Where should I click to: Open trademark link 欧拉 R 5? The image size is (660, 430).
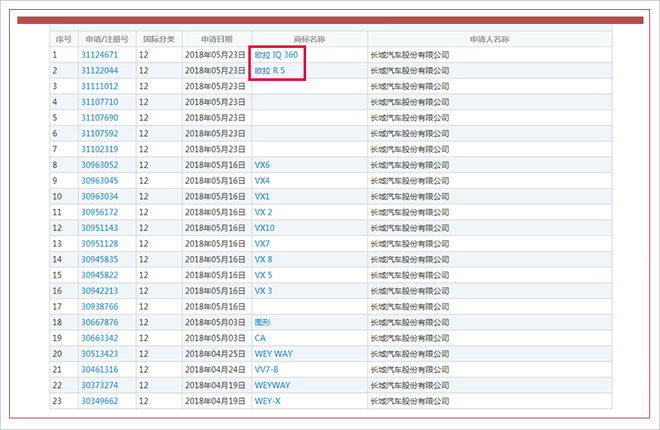tap(270, 71)
